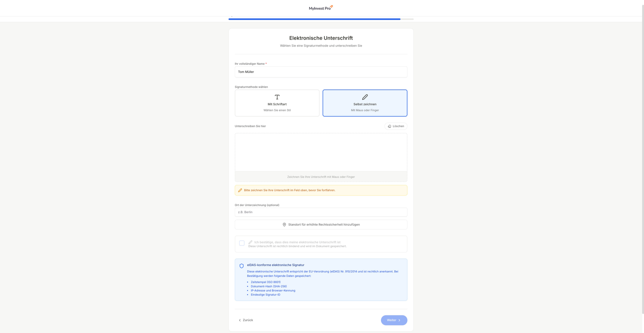Click the Ort der Unterzeichnung field
644x333 pixels.
(321, 212)
